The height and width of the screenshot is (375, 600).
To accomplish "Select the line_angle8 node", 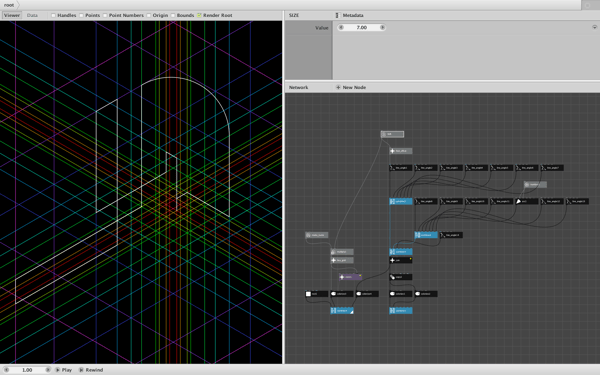I will point(426,201).
